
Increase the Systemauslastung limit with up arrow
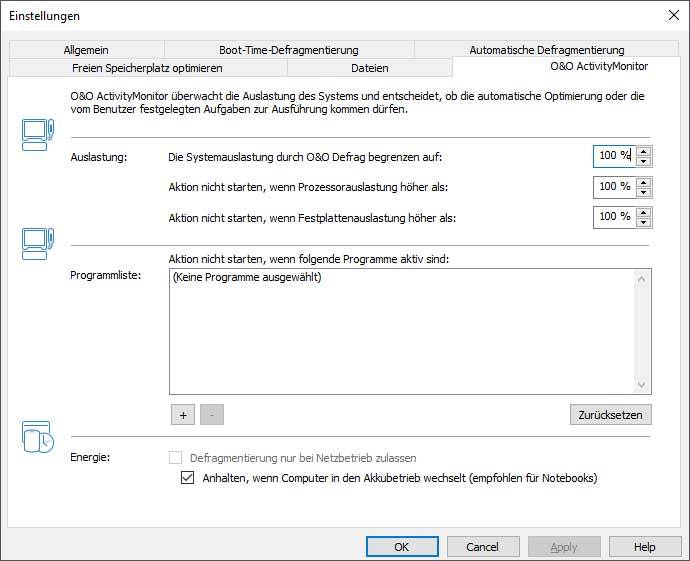(x=643, y=152)
